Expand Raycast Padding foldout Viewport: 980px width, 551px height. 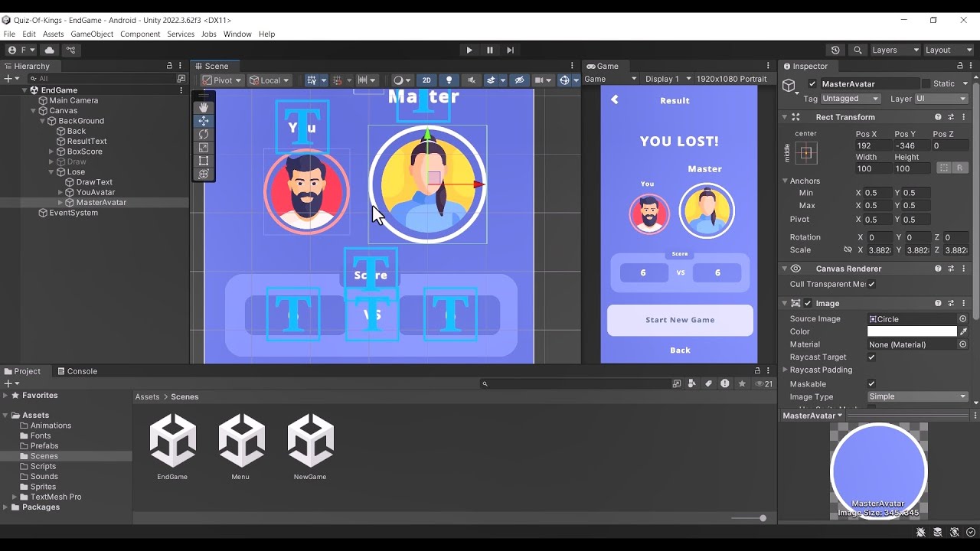click(x=785, y=370)
